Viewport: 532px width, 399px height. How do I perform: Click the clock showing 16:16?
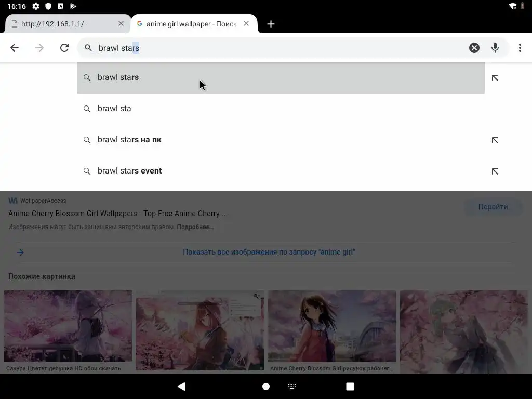(17, 6)
